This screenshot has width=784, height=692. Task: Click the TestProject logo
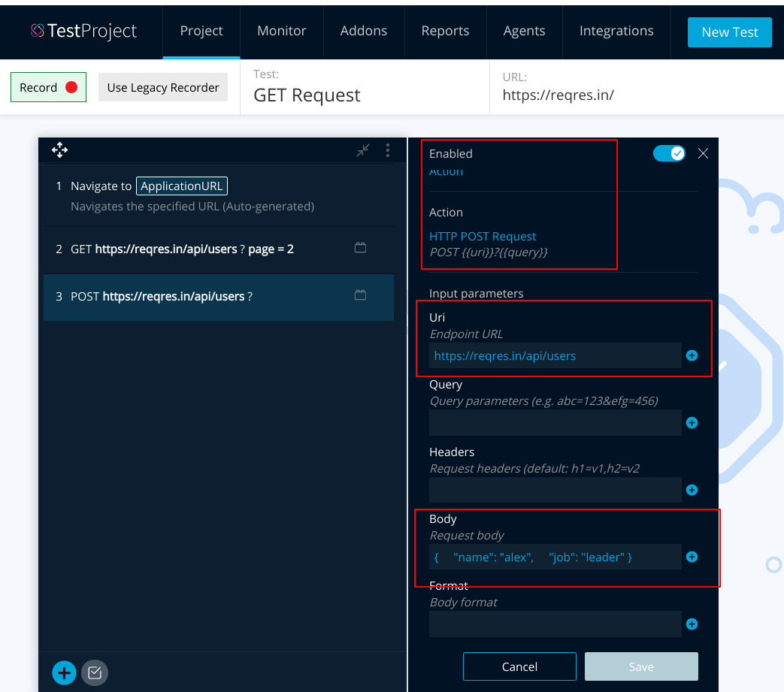pyautogui.click(x=83, y=31)
